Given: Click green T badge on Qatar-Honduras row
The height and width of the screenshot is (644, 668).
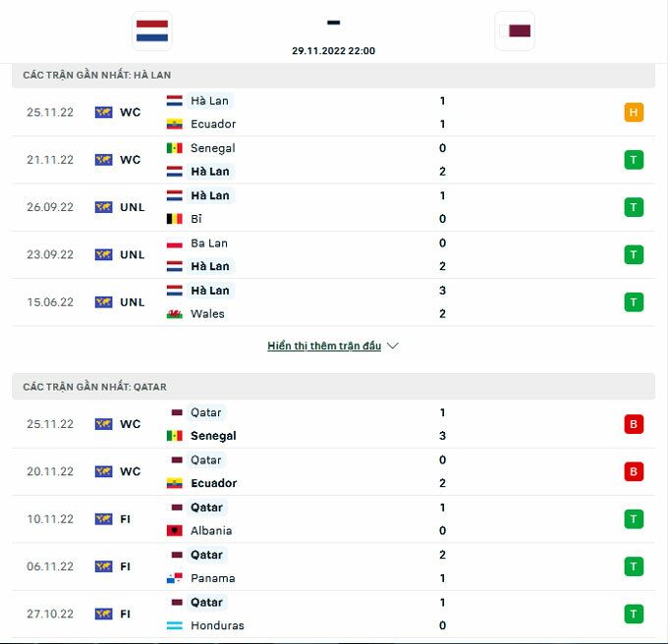Looking at the screenshot, I should tap(634, 614).
